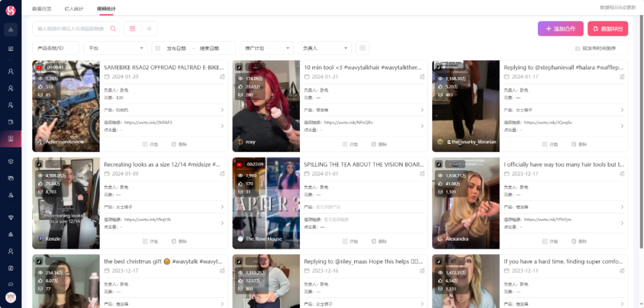Open the 平台 platform dropdown
This screenshot has height=308, width=644.
point(116,48)
